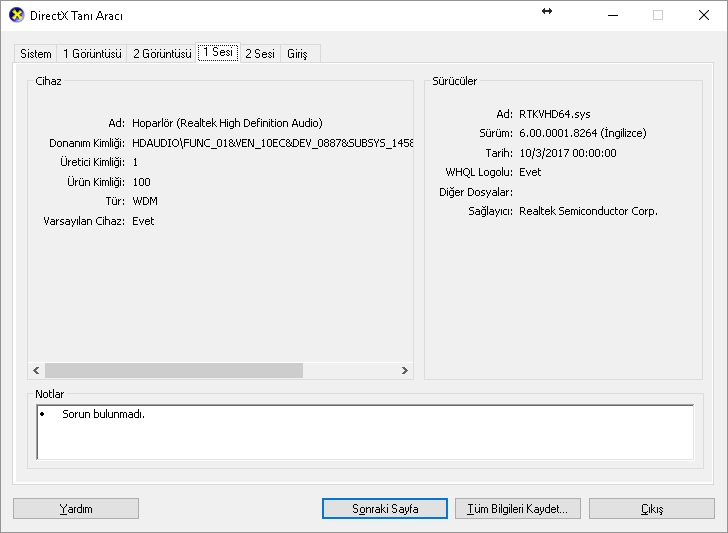728x533 pixels.
Task: Click the 'Sorun bulunmadı.' note
Action: click(104, 414)
